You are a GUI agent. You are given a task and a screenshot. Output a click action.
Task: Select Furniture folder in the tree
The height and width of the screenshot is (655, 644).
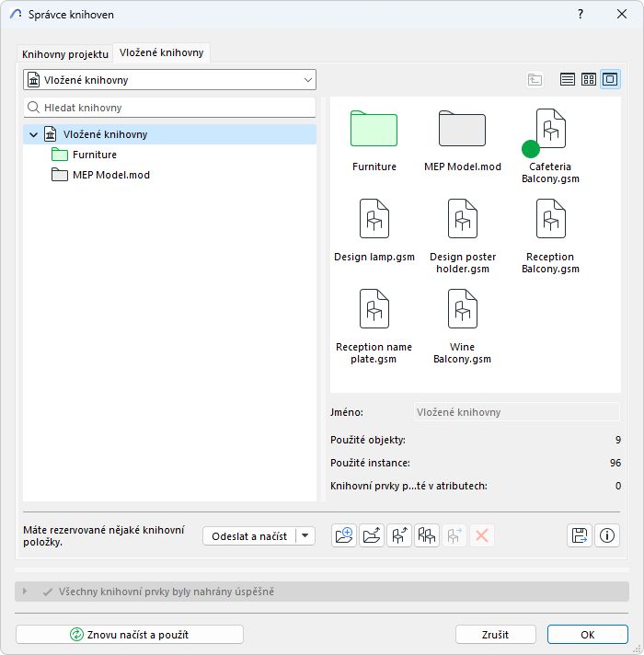(x=95, y=155)
